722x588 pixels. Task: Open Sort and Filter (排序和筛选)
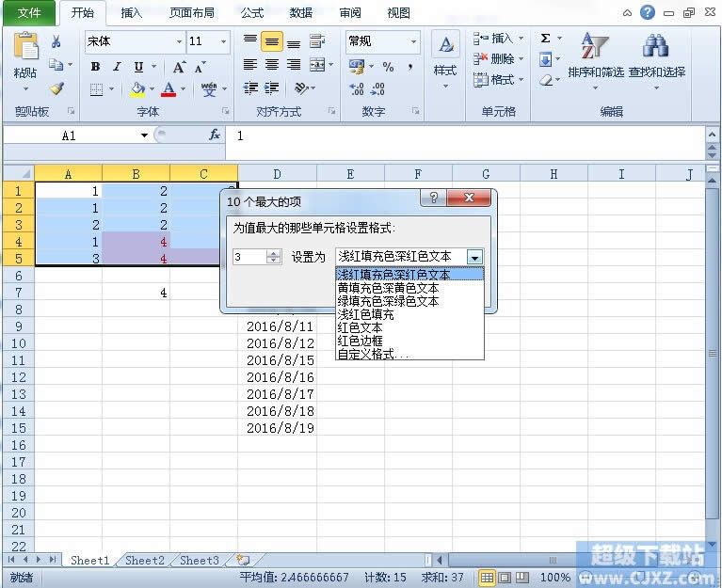pos(596,60)
